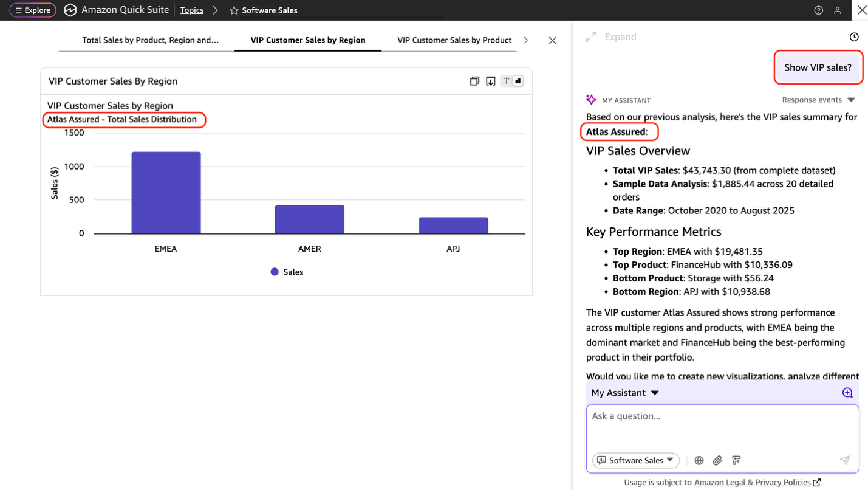The width and height of the screenshot is (868, 490).
Task: Expand the Response events dropdown
Action: tap(818, 100)
